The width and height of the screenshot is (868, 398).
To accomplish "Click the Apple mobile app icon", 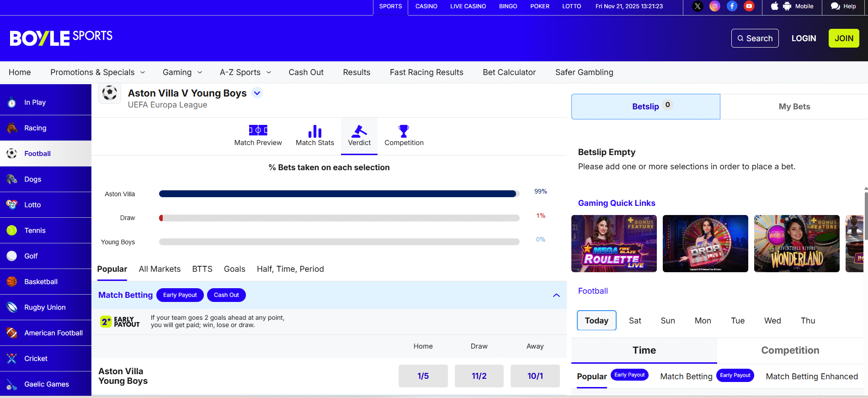I will tap(775, 6).
